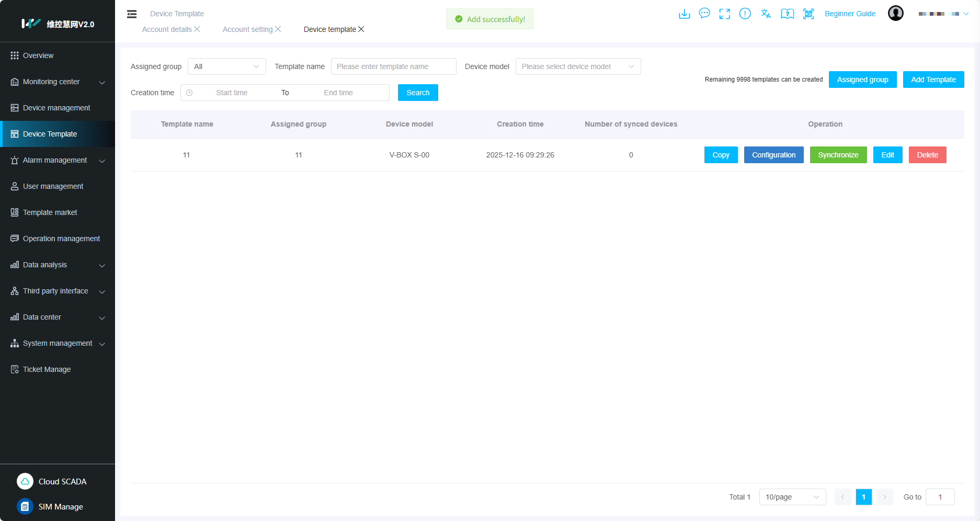Open the Device model dropdown

(x=578, y=66)
